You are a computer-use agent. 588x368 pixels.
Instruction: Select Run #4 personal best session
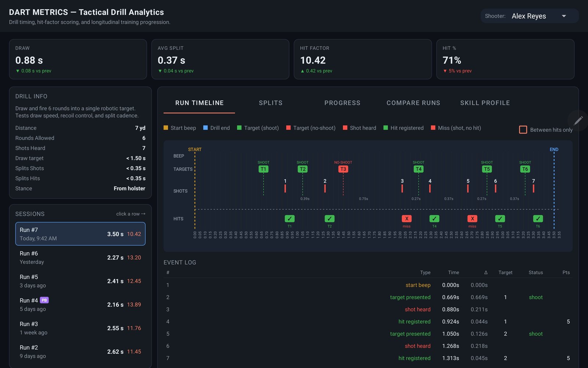click(80, 304)
